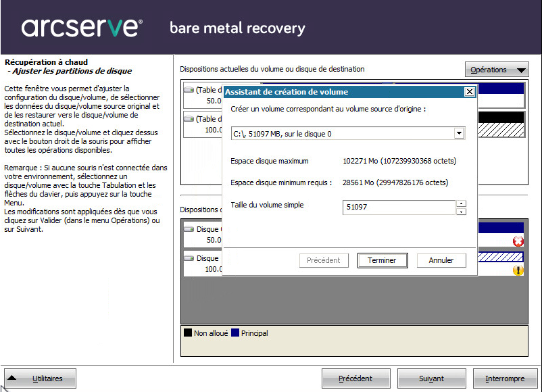Select the source Disque icon with 100.0 size

(x=189, y=258)
